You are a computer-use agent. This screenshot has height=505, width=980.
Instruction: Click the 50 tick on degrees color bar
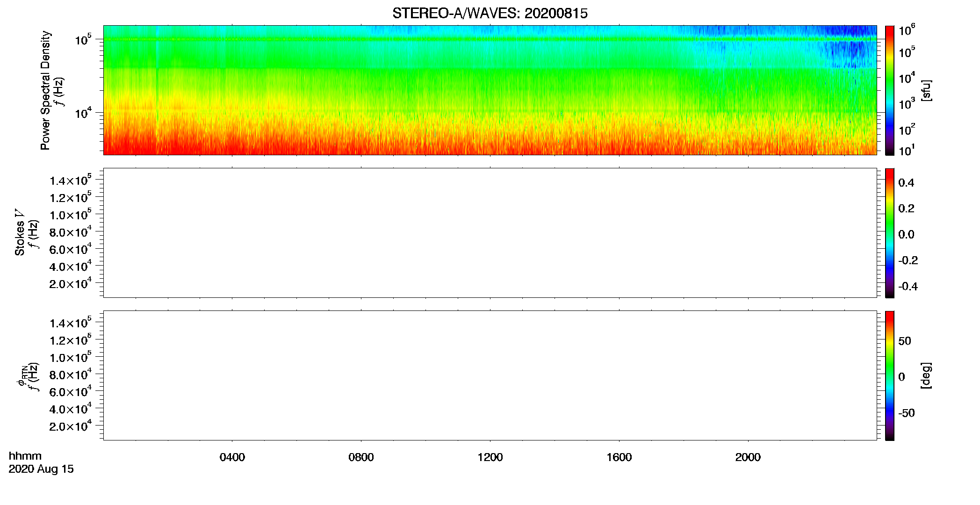905,341
